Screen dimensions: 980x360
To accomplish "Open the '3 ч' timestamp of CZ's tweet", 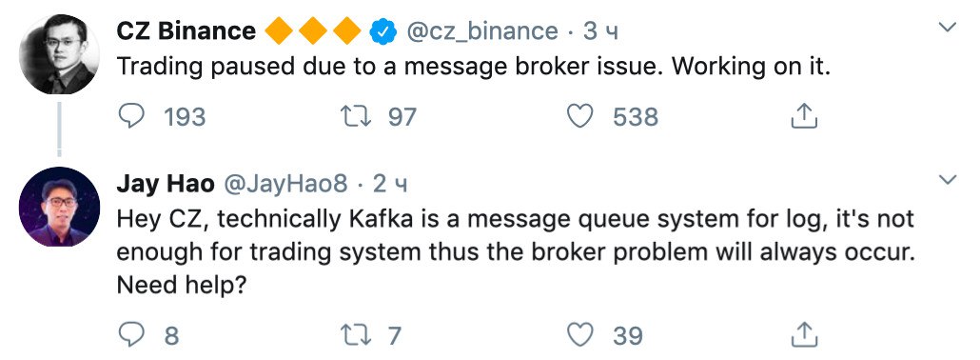I will [600, 31].
